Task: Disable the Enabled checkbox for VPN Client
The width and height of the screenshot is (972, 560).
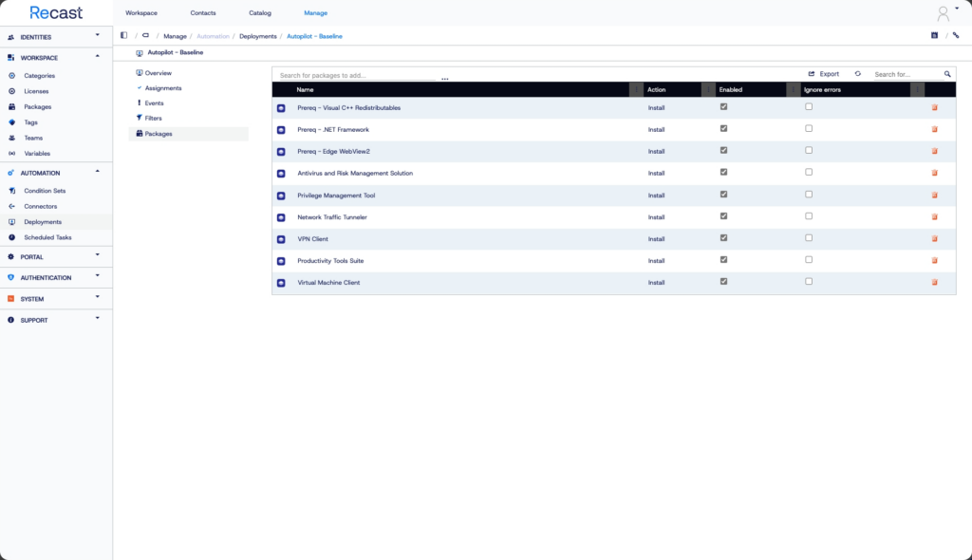Action: click(x=723, y=237)
